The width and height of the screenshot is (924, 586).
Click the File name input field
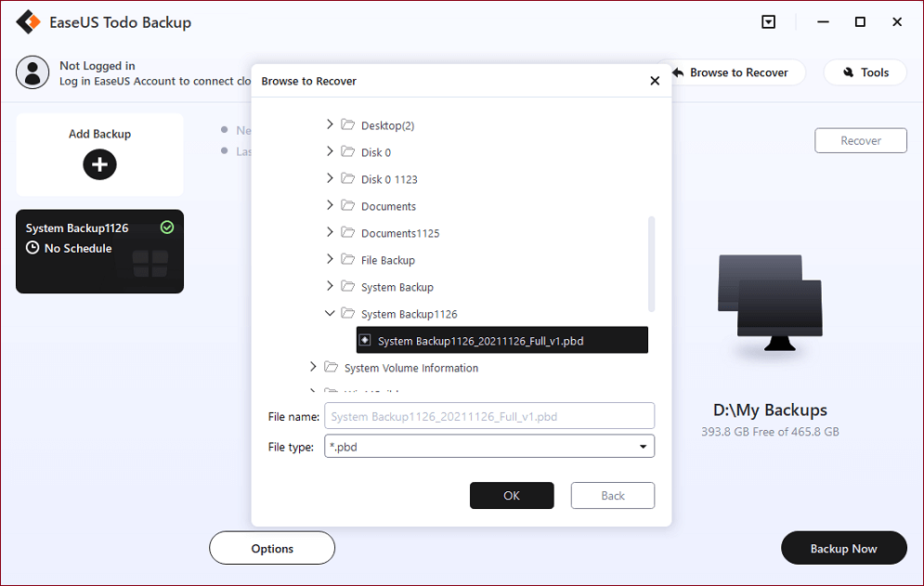tap(488, 416)
